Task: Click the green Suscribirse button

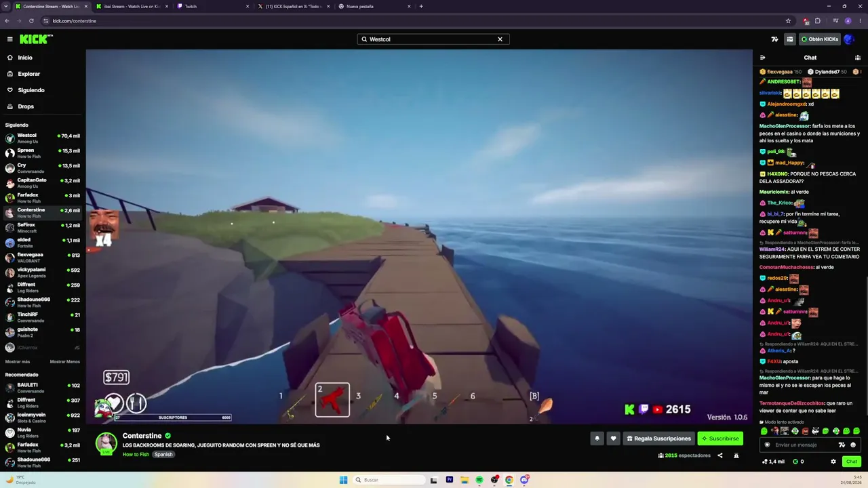Action: (720, 439)
